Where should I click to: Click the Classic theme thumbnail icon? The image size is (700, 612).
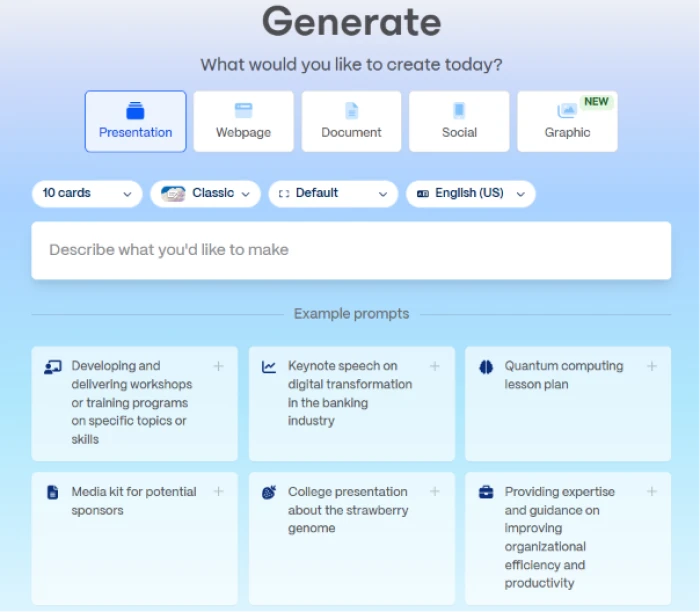click(173, 193)
